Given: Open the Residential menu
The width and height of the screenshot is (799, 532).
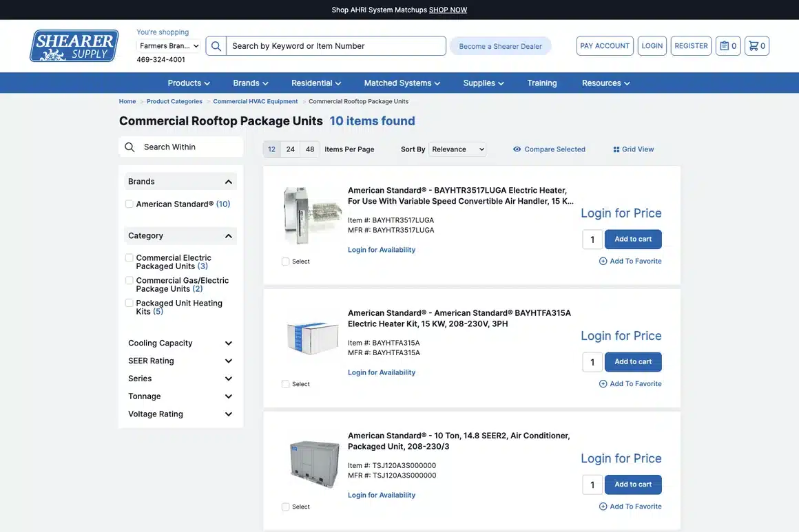Looking at the screenshot, I should coord(316,83).
